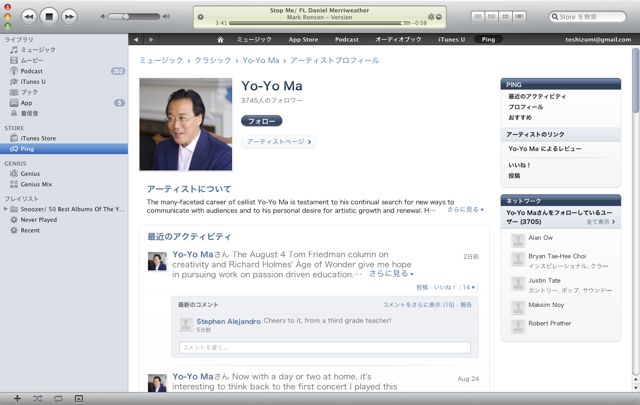Viewport: 640px width, 405px height.
Task: Switch to list view mode icon
Action: (478, 16)
